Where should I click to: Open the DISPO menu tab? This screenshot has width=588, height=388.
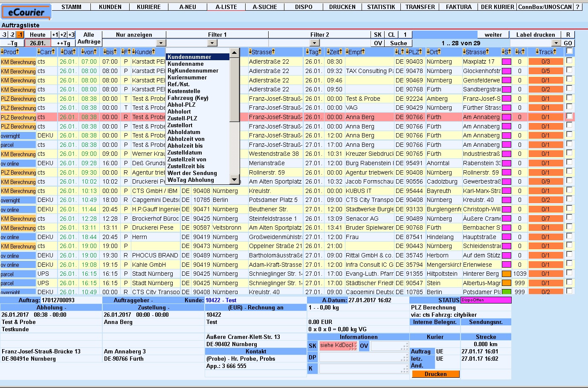coord(304,7)
